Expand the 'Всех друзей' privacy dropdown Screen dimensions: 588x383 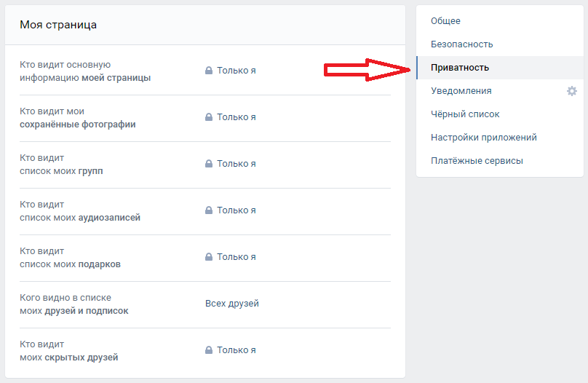tap(231, 304)
